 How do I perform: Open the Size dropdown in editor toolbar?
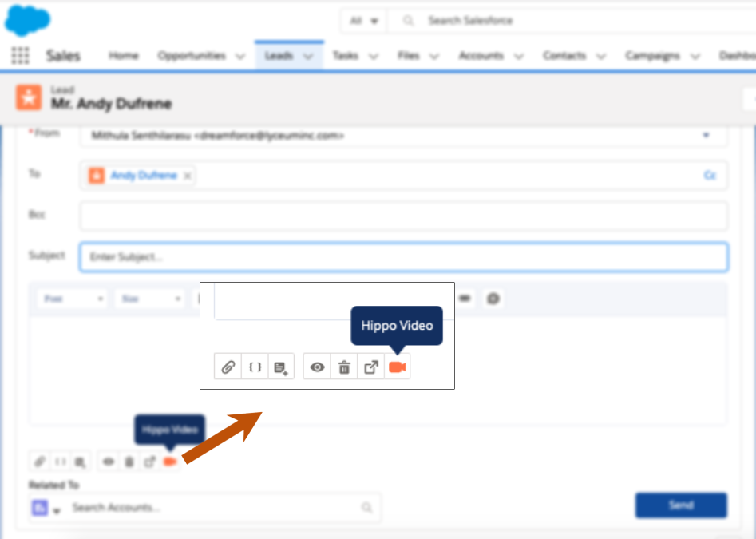[150, 299]
